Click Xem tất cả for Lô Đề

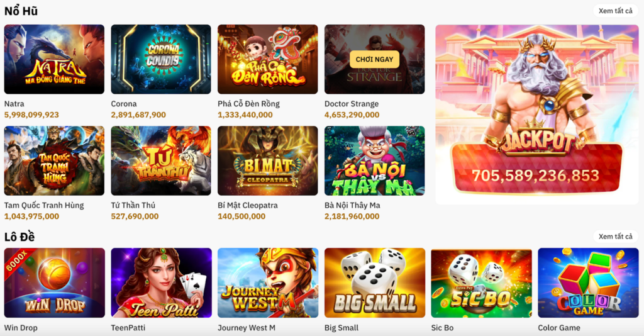(x=615, y=236)
